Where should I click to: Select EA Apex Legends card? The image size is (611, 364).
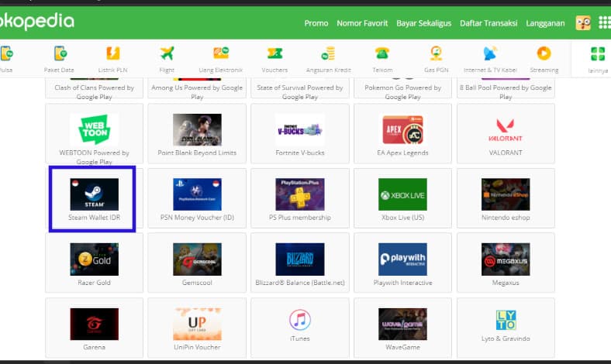(402, 133)
